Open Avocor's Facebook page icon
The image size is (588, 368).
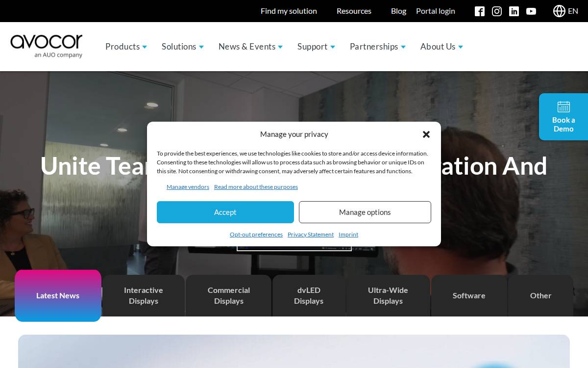tap(480, 11)
